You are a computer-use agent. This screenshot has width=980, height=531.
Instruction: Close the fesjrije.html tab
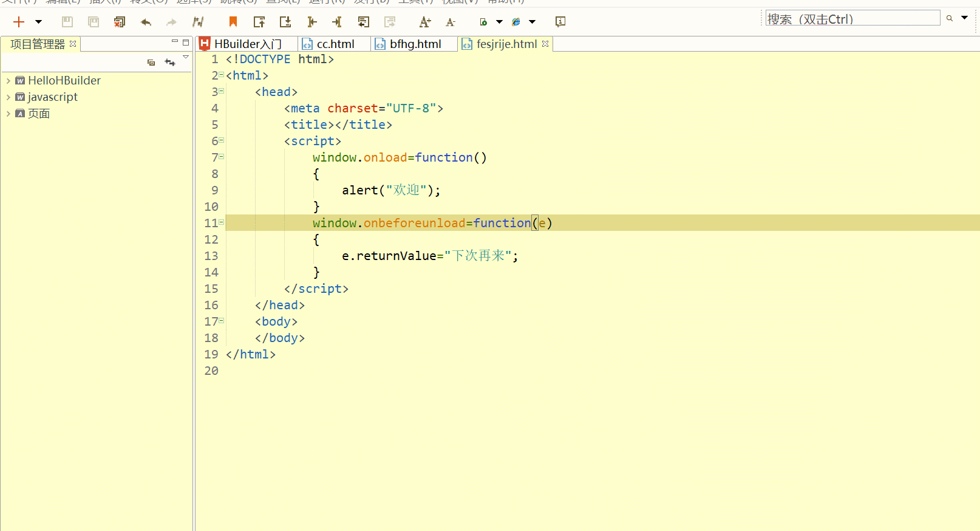click(545, 44)
